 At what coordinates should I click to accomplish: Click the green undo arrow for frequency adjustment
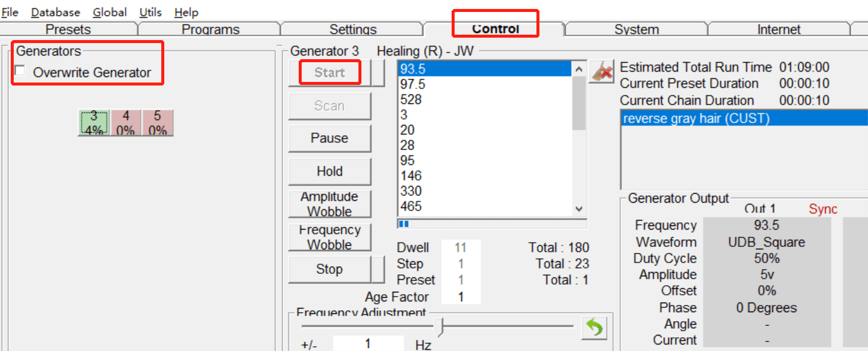[x=594, y=328]
